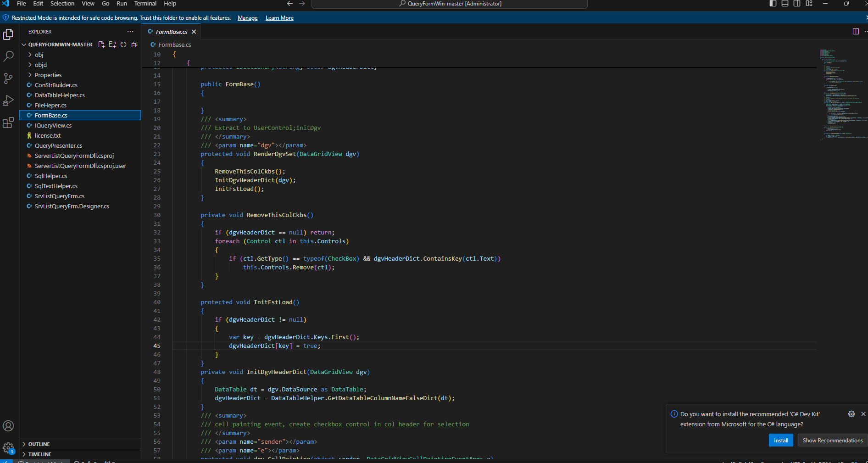Viewport: 868px width, 463px height.
Task: Open the Run menu
Action: click(122, 4)
